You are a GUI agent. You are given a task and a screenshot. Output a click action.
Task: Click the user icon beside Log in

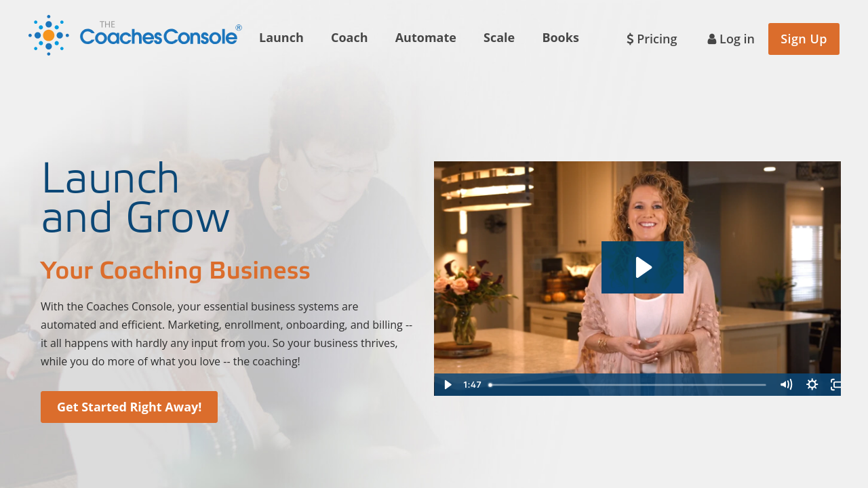coord(712,39)
